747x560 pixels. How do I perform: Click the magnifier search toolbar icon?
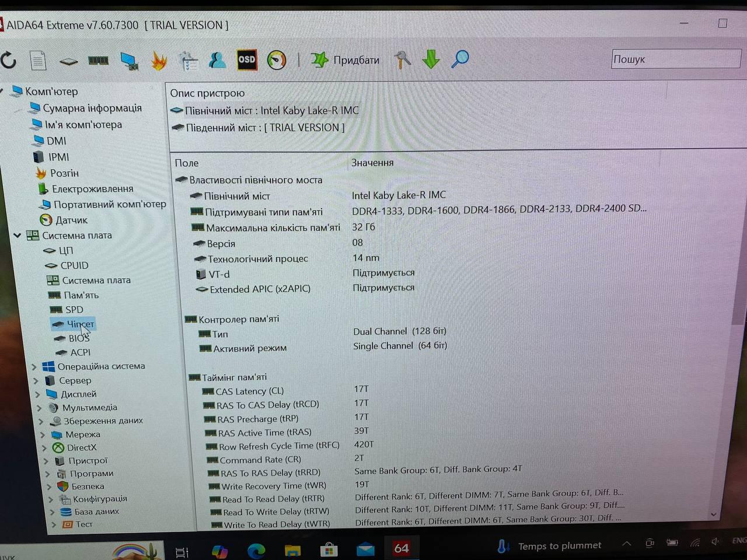click(460, 58)
